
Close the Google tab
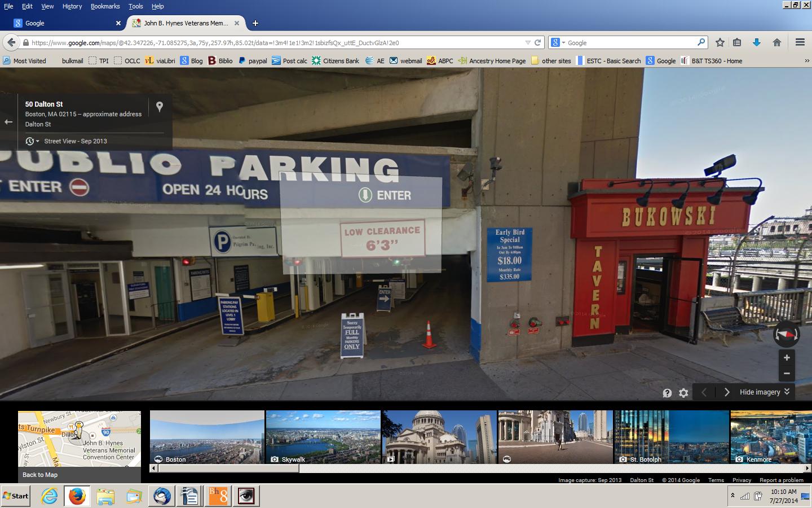coord(118,23)
